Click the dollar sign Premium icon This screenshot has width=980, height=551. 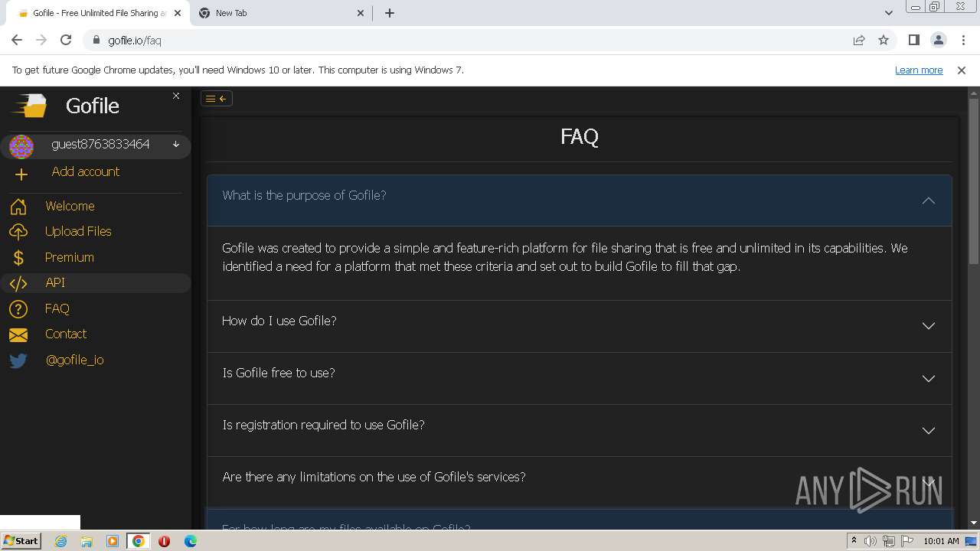coord(18,258)
